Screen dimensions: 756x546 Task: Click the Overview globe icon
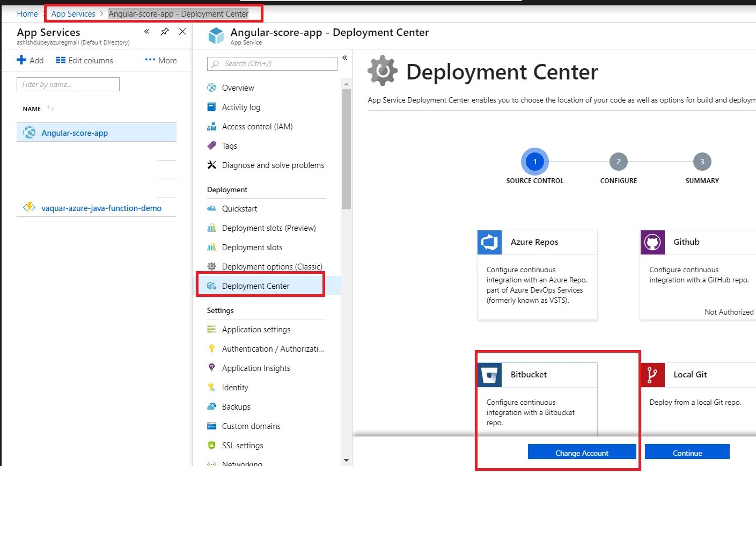point(212,88)
